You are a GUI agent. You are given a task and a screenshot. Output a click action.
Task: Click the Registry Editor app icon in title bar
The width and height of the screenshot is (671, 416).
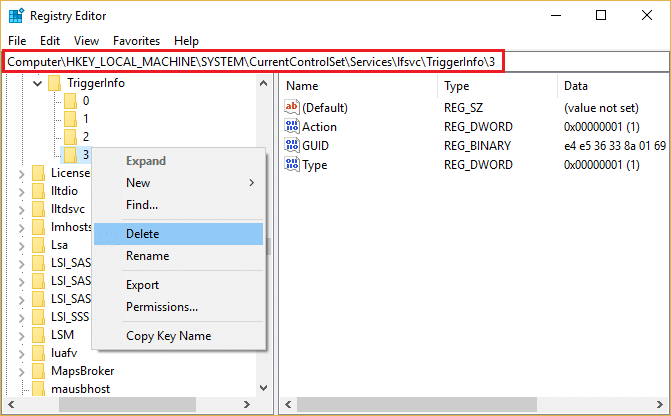click(17, 16)
